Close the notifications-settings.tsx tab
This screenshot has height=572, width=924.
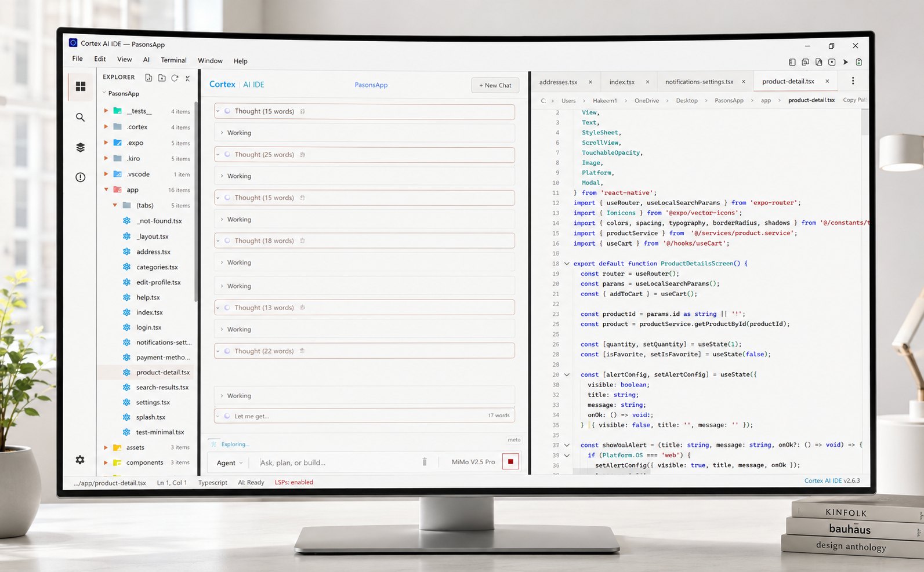click(x=744, y=82)
